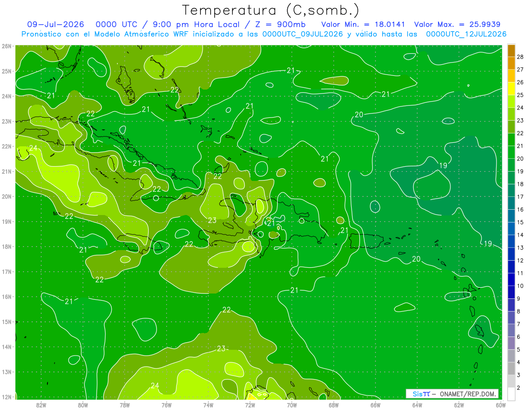532x411 pixels.
Task: Click the color scale label '26'
Action: [x=520, y=82]
